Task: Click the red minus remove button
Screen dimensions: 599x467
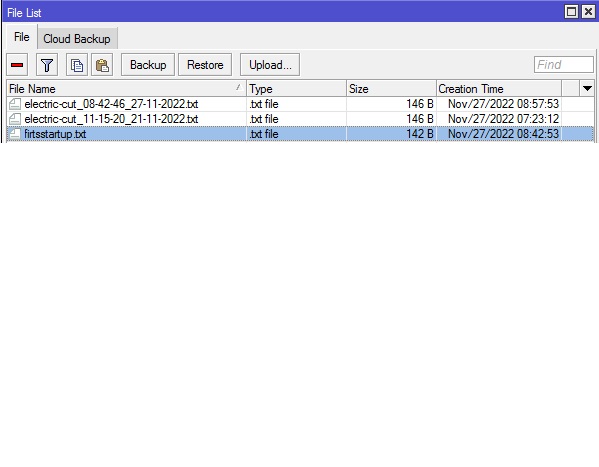Action: tap(17, 65)
